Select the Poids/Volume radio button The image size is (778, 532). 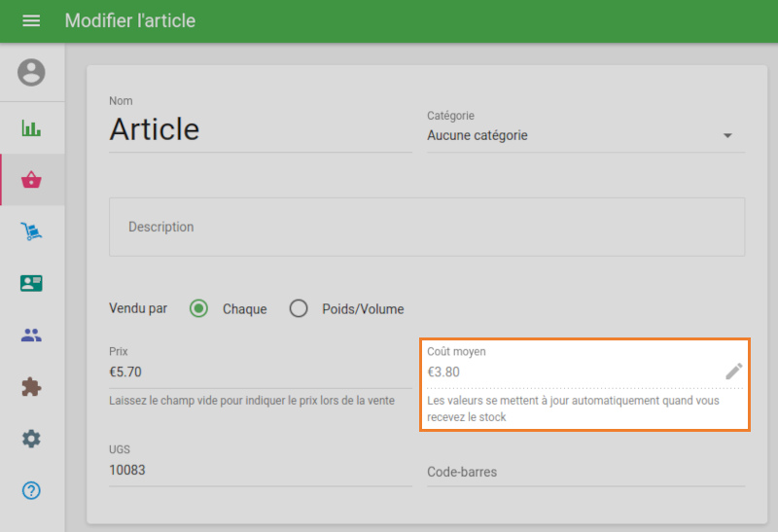point(300,309)
